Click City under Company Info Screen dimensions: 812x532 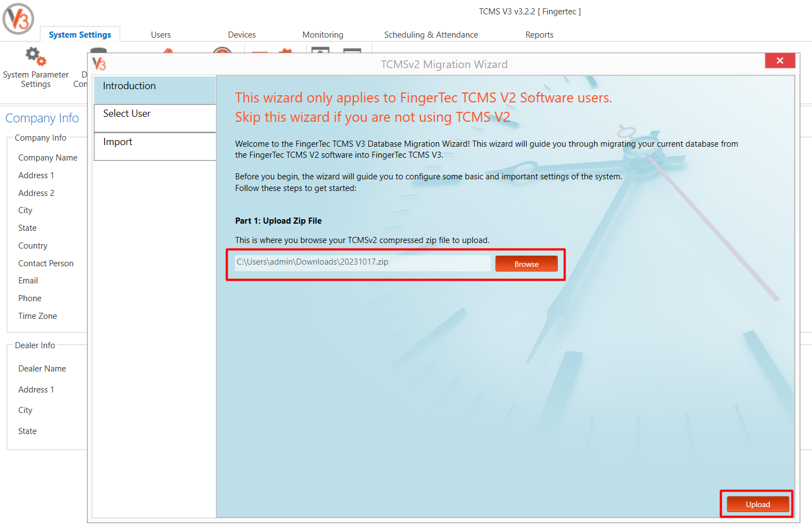tap(25, 210)
